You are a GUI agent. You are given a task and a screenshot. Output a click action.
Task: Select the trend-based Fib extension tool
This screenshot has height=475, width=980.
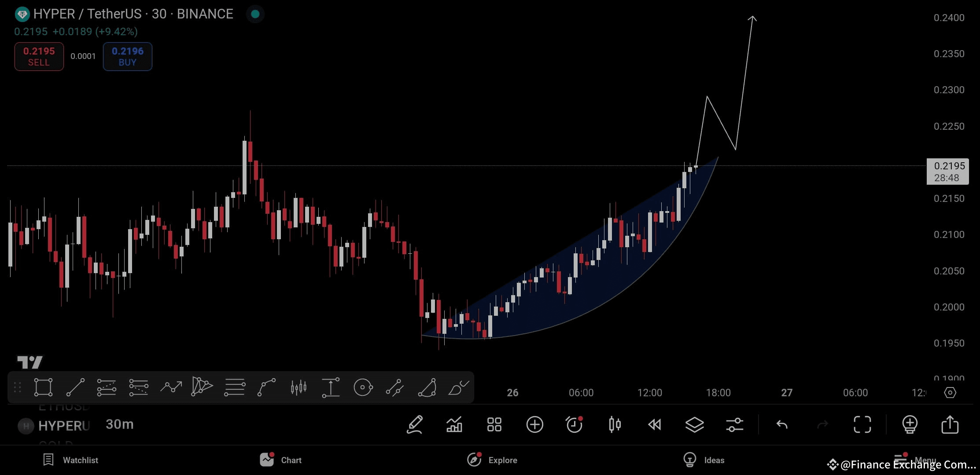139,387
